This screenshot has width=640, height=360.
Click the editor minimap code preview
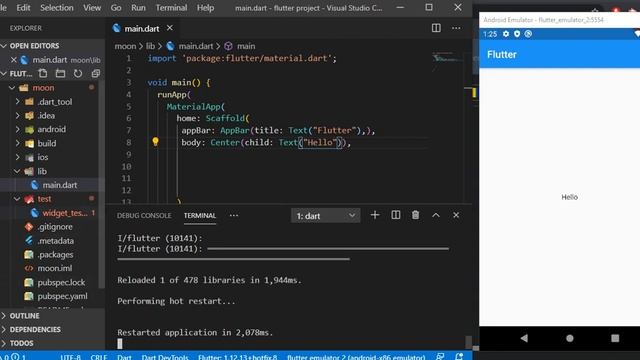(x=447, y=58)
